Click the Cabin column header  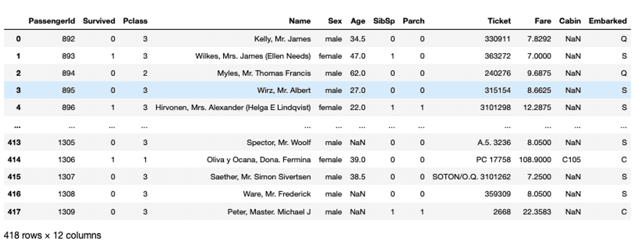[570, 21]
